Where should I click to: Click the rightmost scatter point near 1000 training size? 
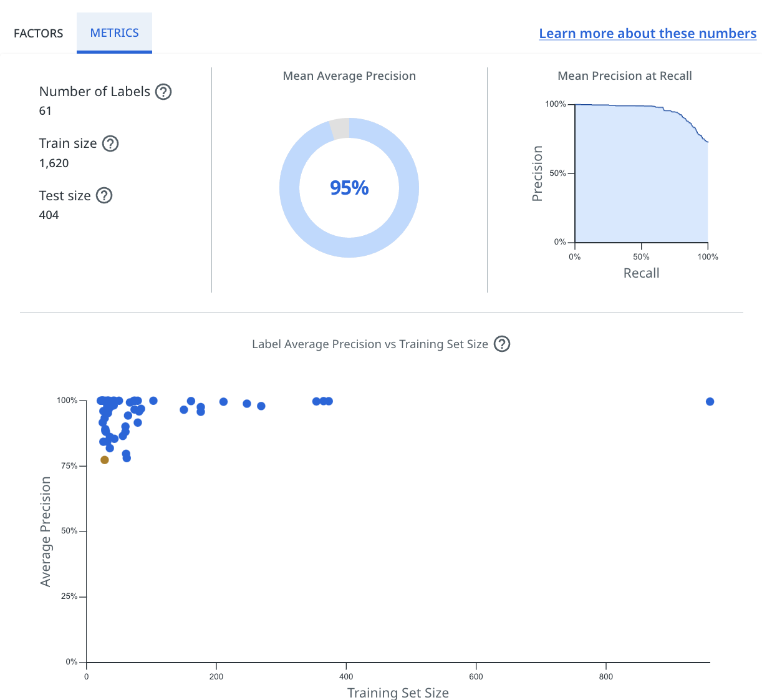pyautogui.click(x=710, y=402)
